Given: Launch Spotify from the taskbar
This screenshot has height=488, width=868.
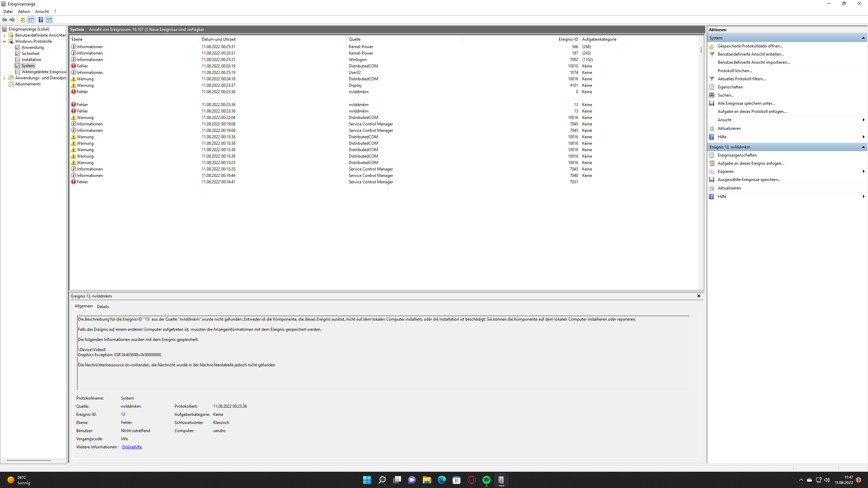Looking at the screenshot, I should [486, 480].
